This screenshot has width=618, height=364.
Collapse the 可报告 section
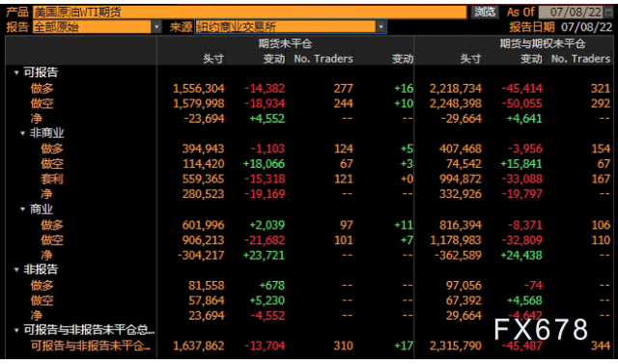(x=16, y=72)
